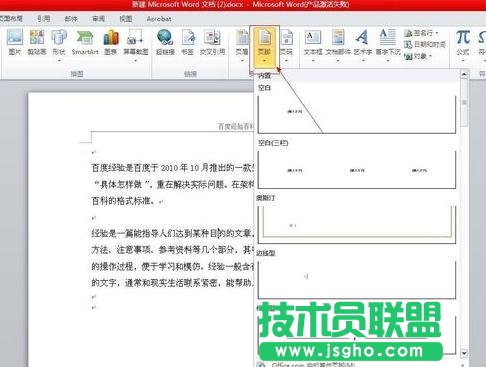486x367 pixels.
Task: Click the footer gallery scroll-up arrow
Action: (464, 75)
